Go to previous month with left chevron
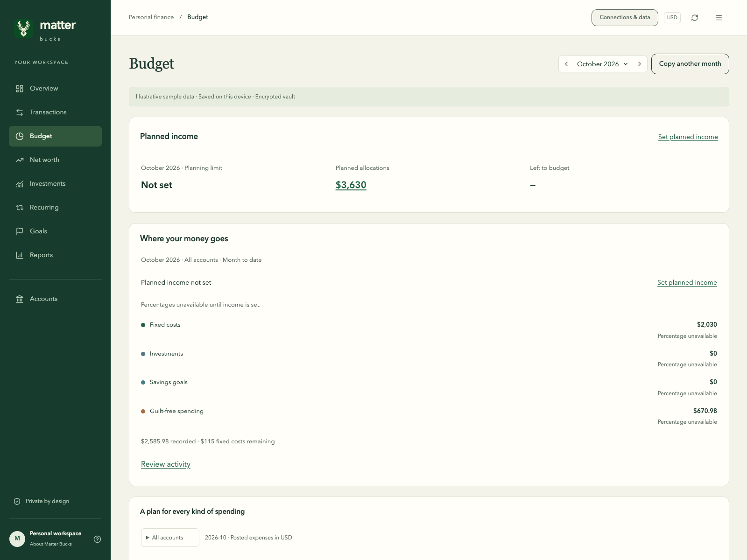 pyautogui.click(x=566, y=64)
